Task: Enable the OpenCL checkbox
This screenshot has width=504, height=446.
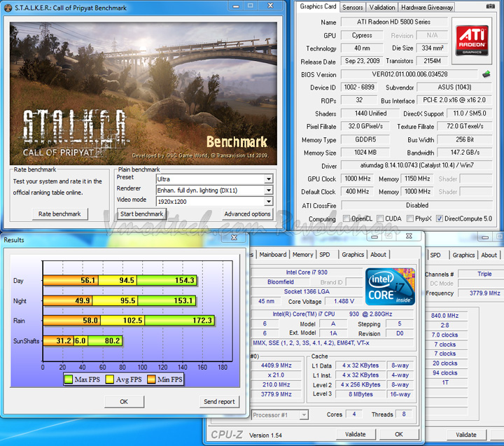Action: [346, 218]
